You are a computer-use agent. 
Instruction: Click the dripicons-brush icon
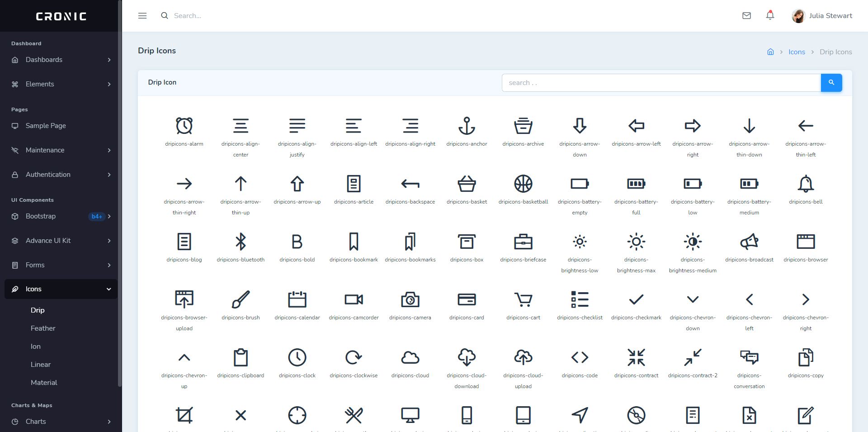(x=241, y=299)
